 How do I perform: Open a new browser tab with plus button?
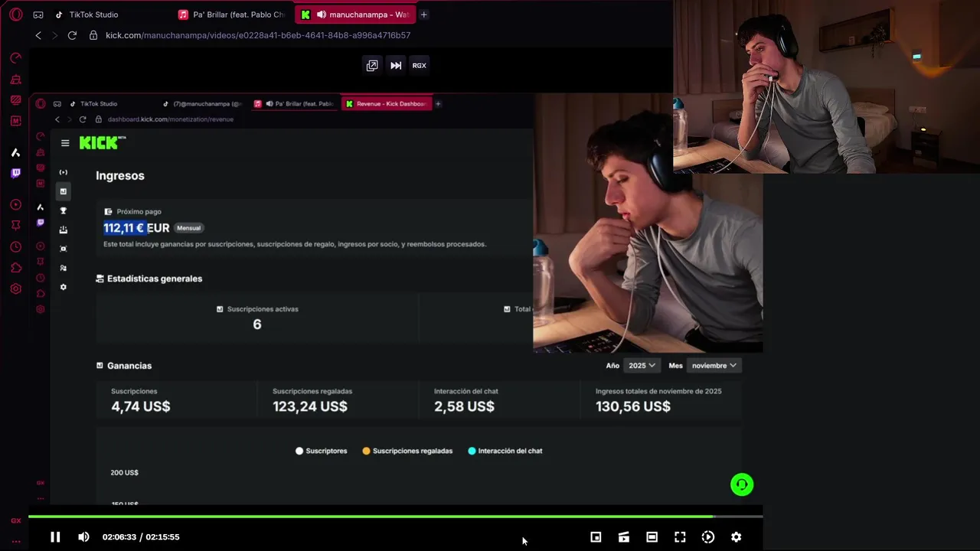click(x=423, y=15)
